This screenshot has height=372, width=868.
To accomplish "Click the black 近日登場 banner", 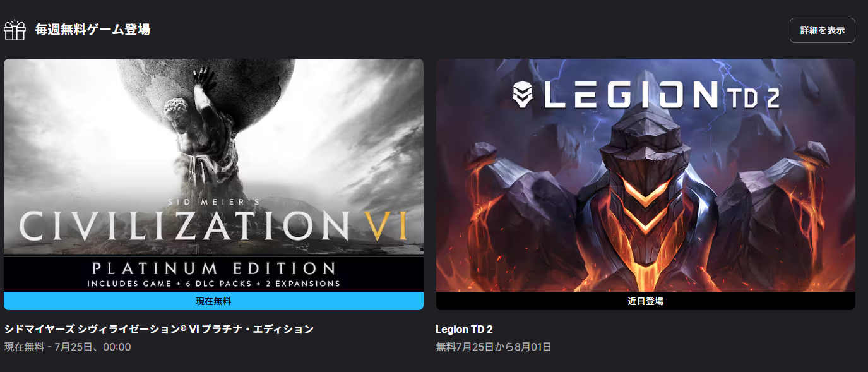I will tap(645, 301).
